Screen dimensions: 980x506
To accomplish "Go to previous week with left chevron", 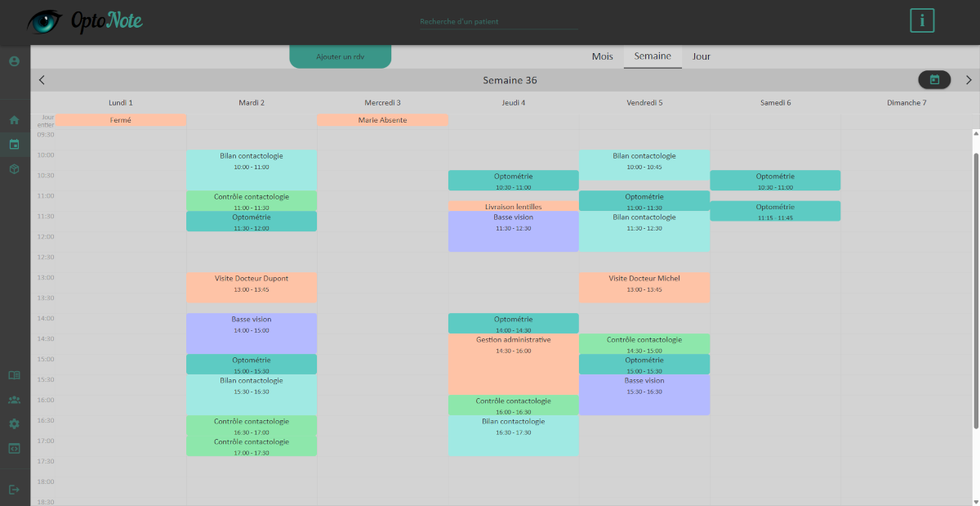I will 42,80.
